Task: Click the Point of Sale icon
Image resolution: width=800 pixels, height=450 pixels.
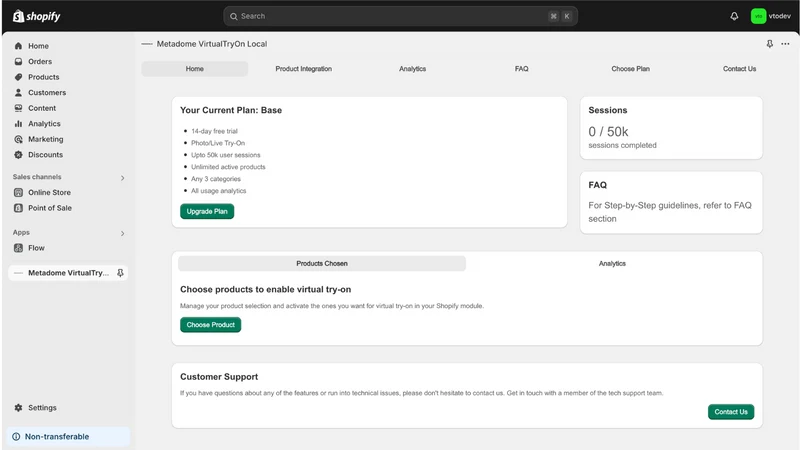Action: (18, 208)
